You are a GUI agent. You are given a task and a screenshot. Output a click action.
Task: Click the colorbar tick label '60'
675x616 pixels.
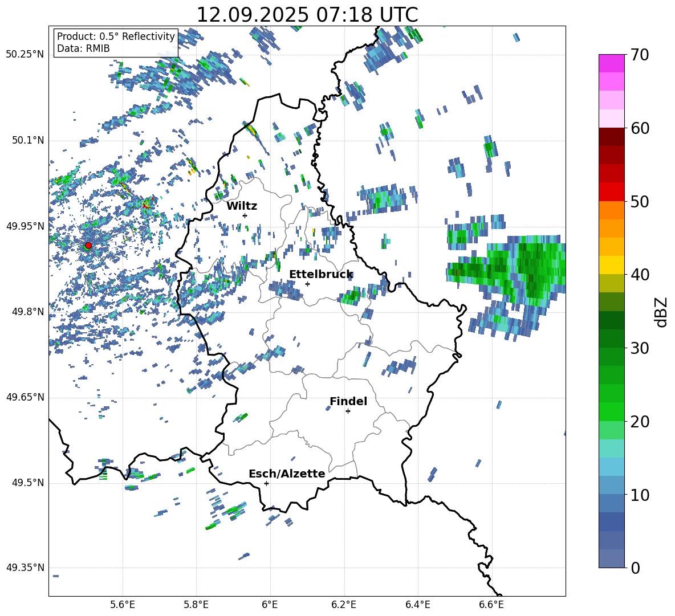640,128
